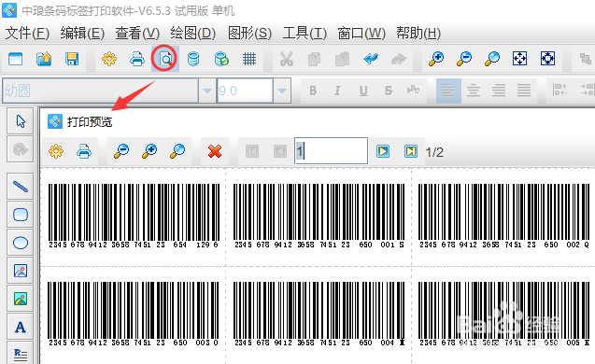Toggle the grid display icon

point(249,59)
